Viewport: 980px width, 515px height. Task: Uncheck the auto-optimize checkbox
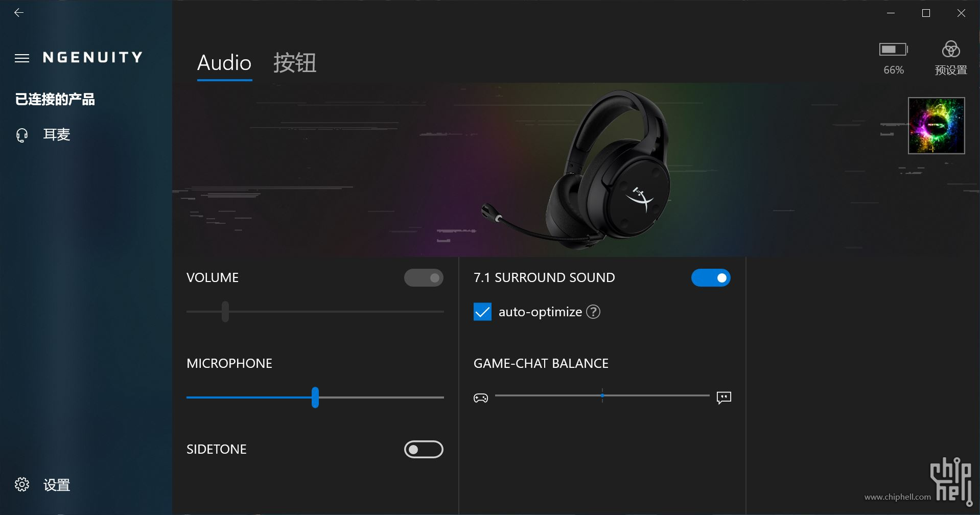click(x=482, y=312)
